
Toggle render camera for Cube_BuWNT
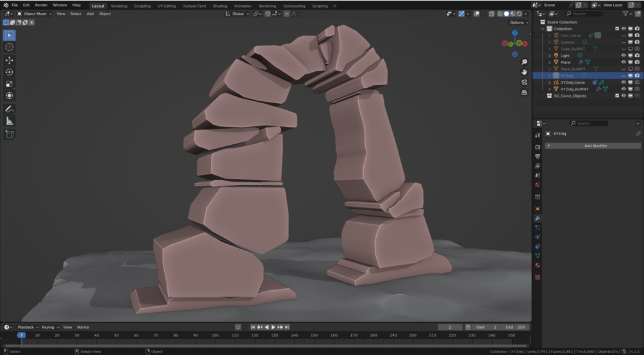point(637,49)
